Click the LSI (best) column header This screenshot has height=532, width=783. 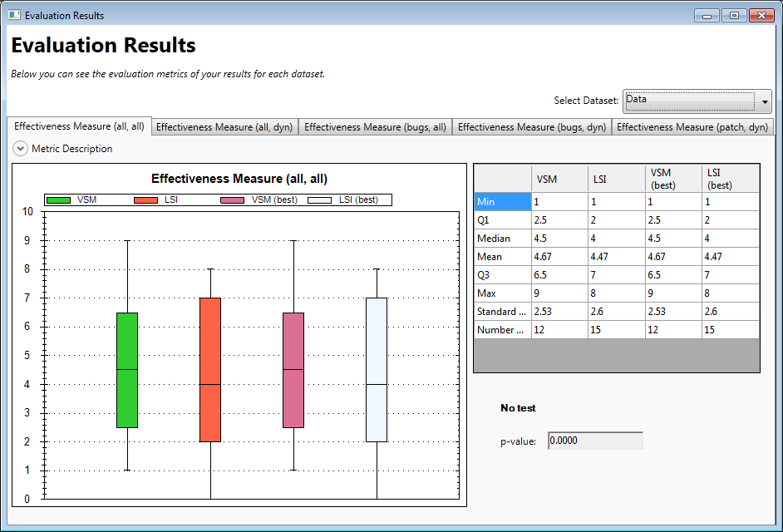(x=730, y=179)
